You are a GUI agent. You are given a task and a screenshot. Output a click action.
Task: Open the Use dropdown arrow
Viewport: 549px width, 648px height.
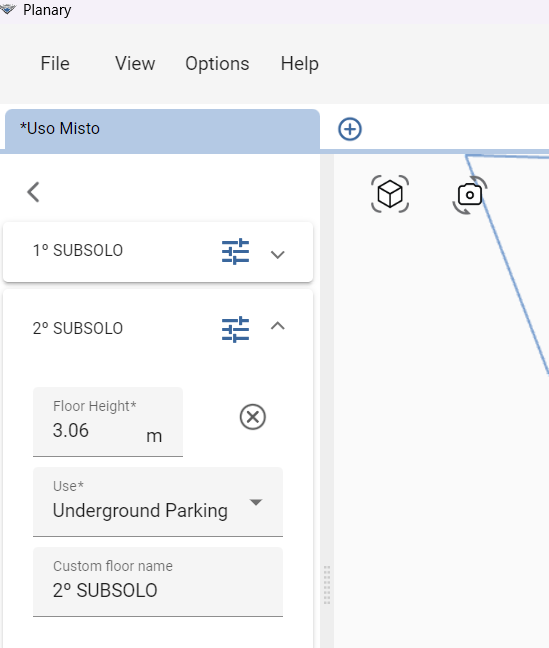pos(256,502)
